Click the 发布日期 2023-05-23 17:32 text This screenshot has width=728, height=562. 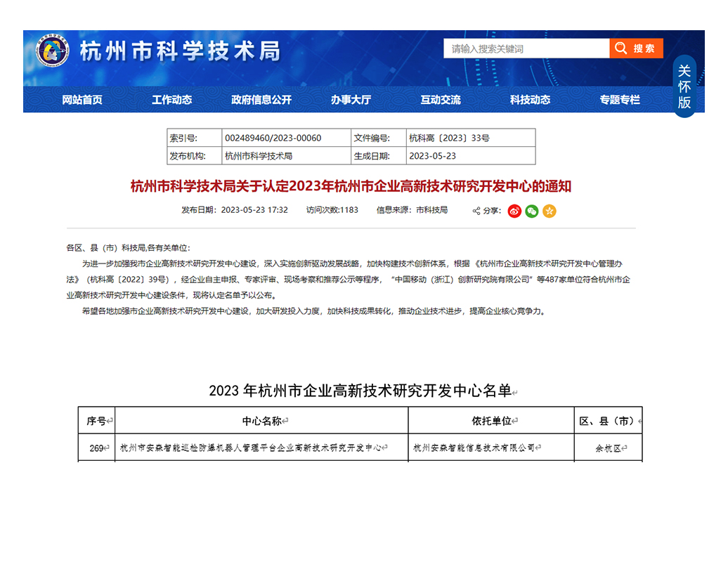(x=235, y=210)
